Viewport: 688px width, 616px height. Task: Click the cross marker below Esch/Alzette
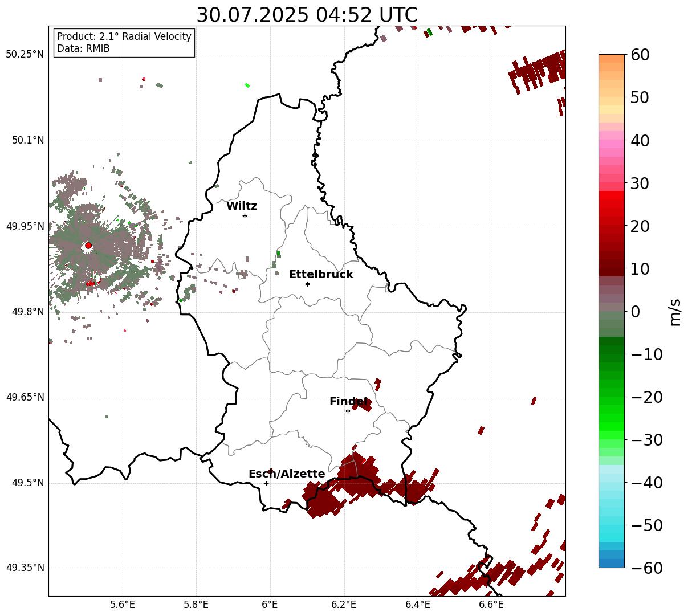click(x=266, y=483)
